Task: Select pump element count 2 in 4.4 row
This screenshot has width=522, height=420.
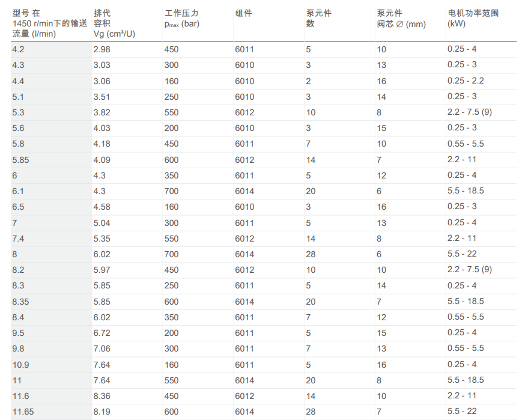Action: tap(308, 81)
